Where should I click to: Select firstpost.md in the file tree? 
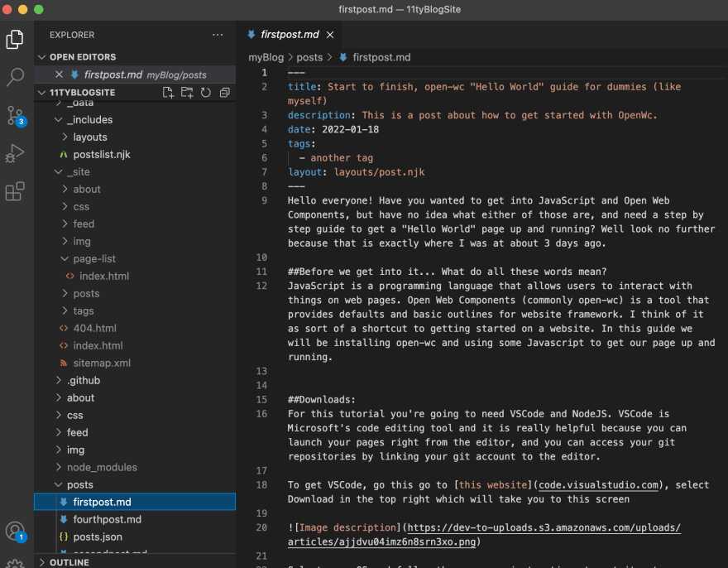(135, 502)
